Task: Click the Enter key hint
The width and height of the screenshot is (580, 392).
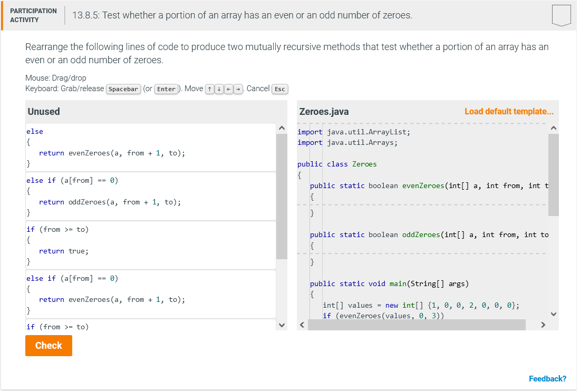Action: pos(167,90)
